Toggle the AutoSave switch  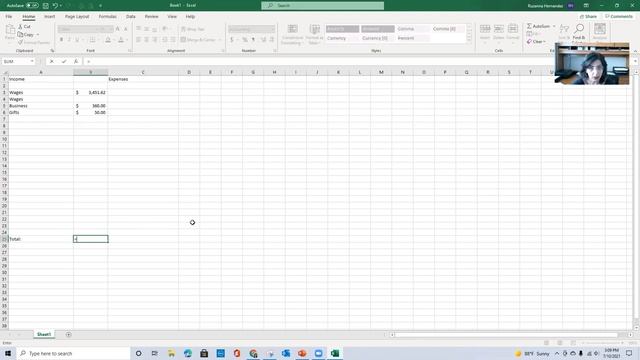[32, 5]
